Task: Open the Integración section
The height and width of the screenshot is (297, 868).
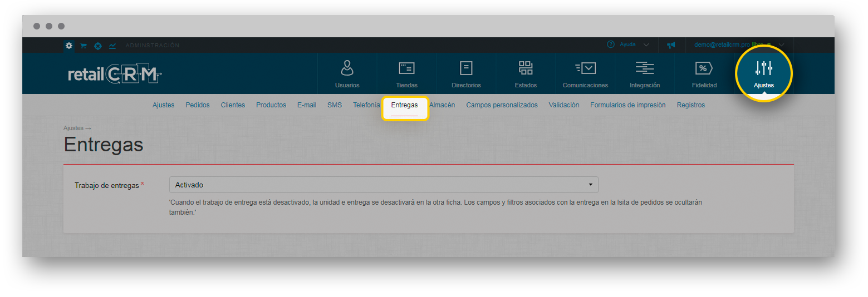Action: coord(645,74)
